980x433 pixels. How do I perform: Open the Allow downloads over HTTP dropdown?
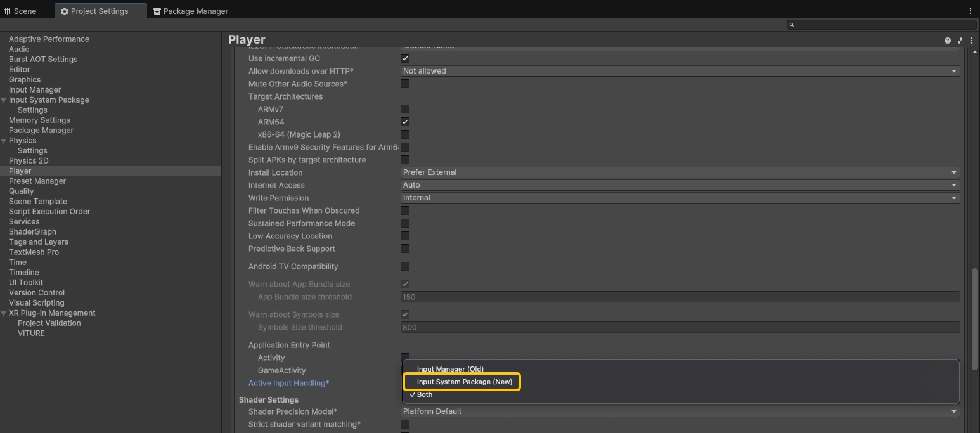(x=680, y=71)
